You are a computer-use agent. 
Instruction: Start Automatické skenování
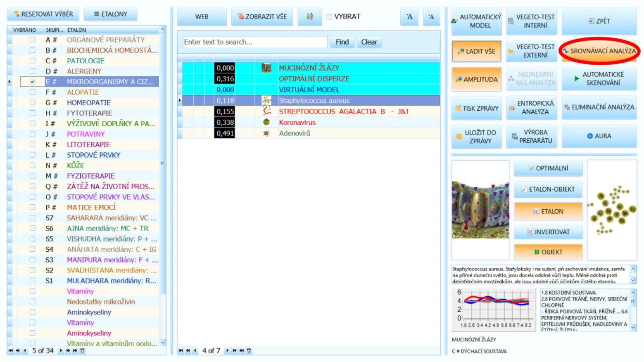tap(599, 78)
